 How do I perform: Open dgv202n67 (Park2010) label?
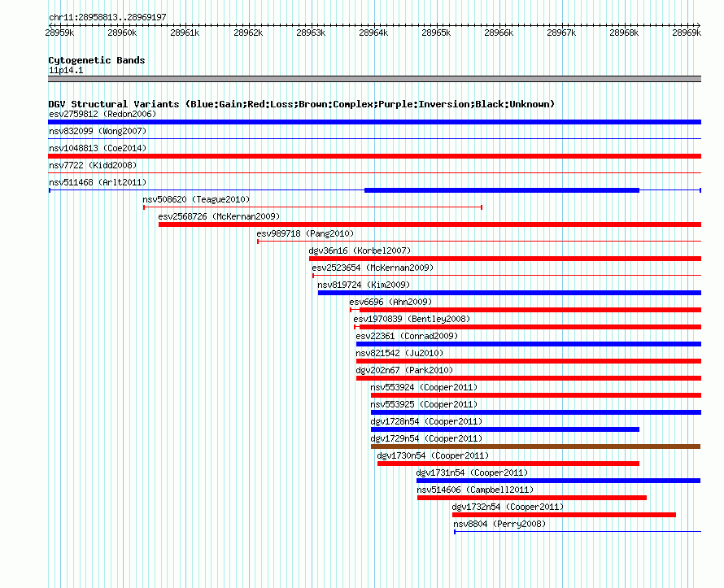coord(404,370)
